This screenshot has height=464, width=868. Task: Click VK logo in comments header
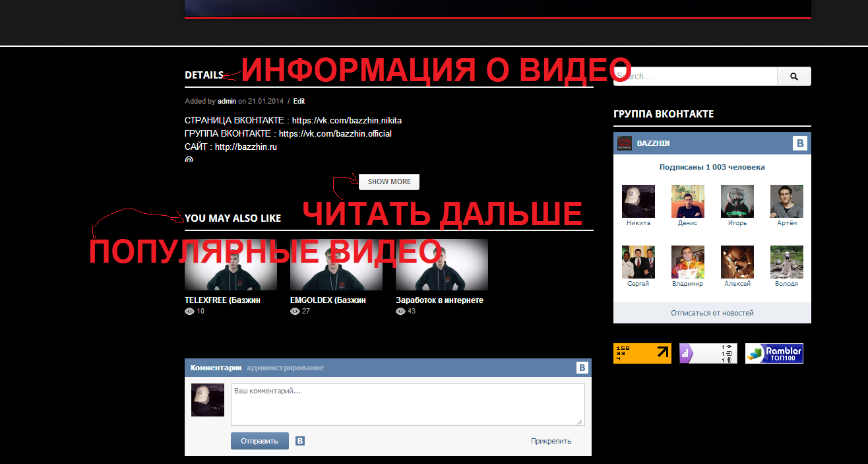pyautogui.click(x=582, y=368)
